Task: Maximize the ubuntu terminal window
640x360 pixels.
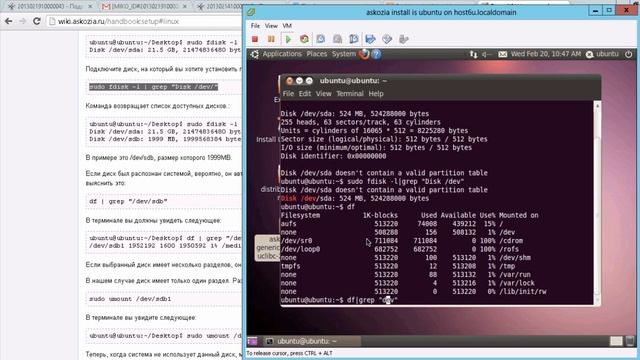Action: click(x=309, y=81)
